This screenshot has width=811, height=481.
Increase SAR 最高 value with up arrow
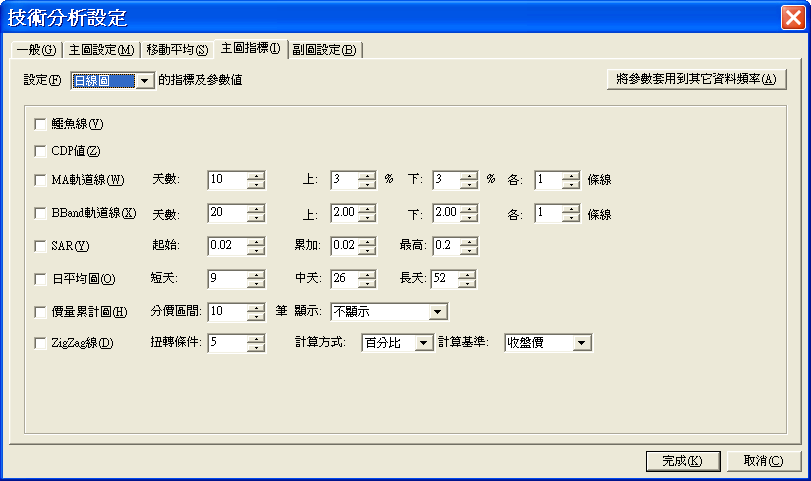coord(469,242)
